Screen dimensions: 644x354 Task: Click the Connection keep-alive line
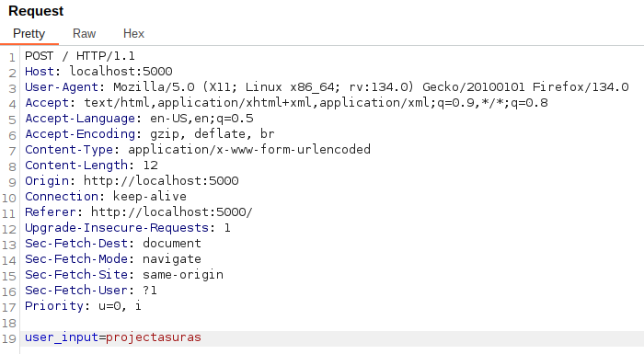(106, 196)
